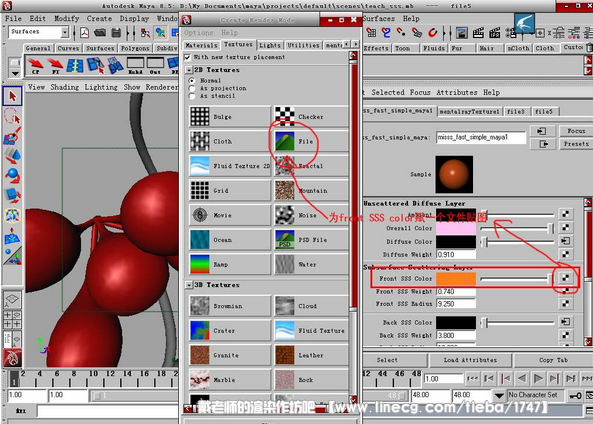Open the Modify menu

(x=67, y=19)
